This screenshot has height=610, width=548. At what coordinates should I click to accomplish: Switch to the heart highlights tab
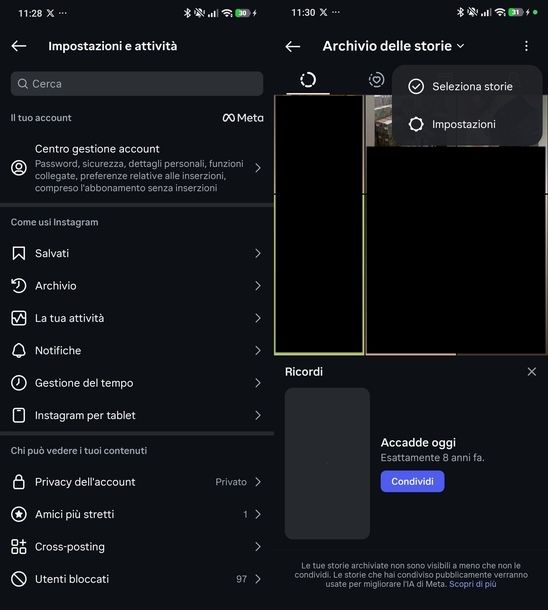click(x=376, y=80)
